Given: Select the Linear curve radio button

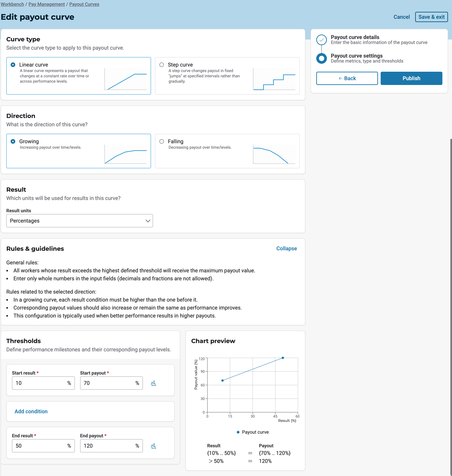Looking at the screenshot, I should click(13, 65).
